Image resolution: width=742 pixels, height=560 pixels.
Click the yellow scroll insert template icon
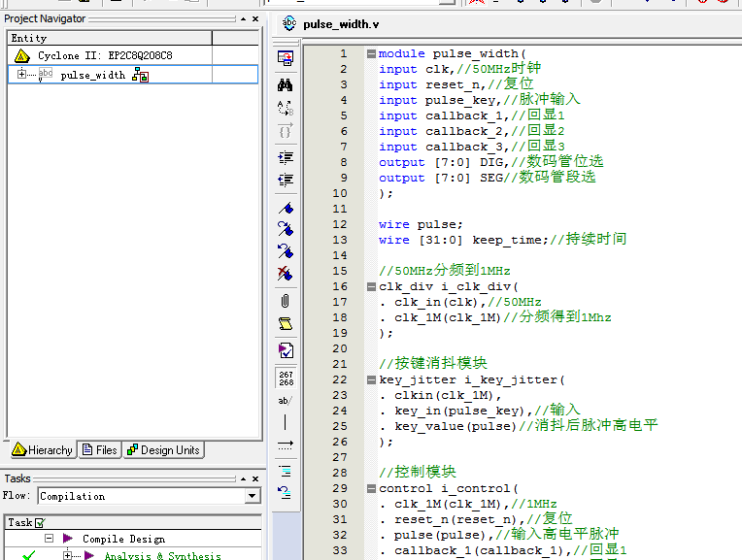pos(286,323)
